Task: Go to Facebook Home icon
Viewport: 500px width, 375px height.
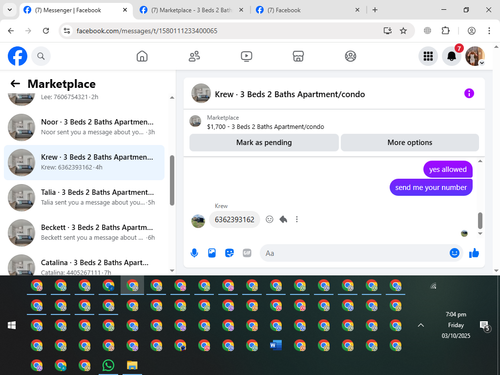Action: [142, 56]
